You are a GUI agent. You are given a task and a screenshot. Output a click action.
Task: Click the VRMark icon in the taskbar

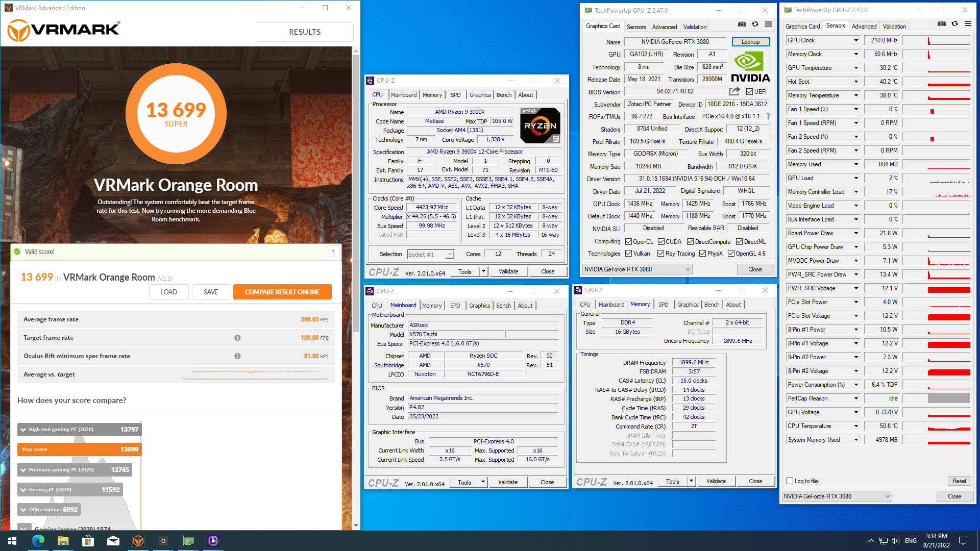[x=138, y=541]
